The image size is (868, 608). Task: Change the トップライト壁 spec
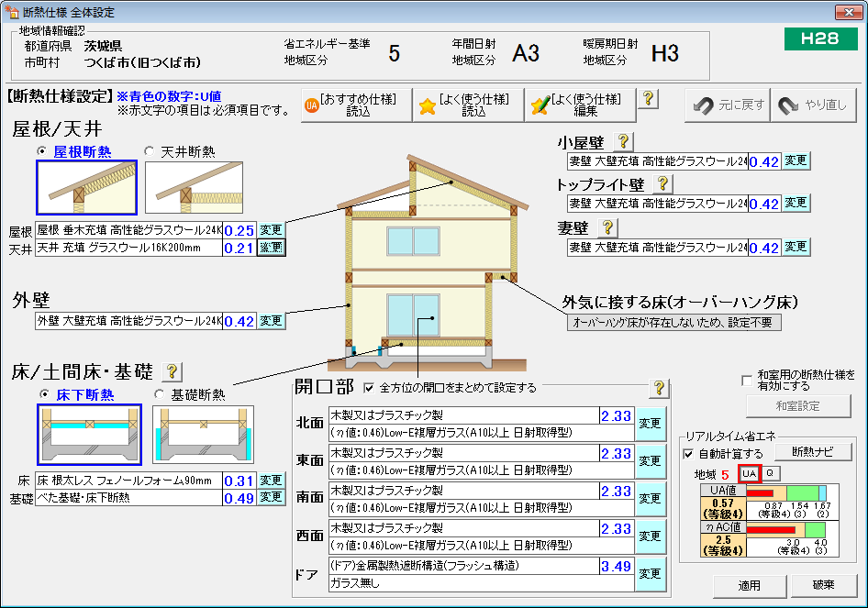tap(796, 203)
